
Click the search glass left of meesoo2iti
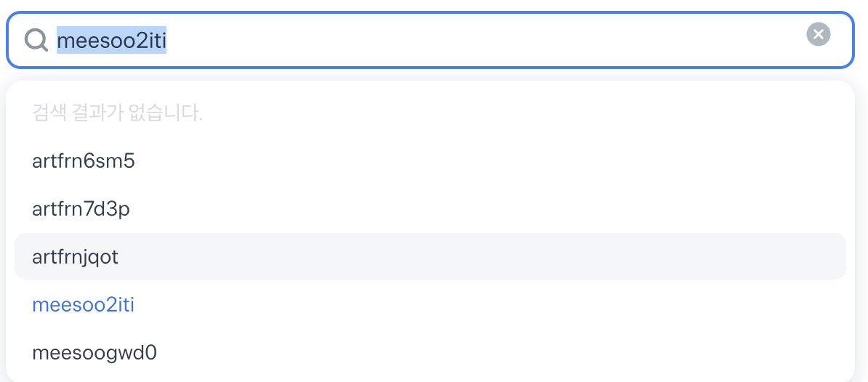36,39
